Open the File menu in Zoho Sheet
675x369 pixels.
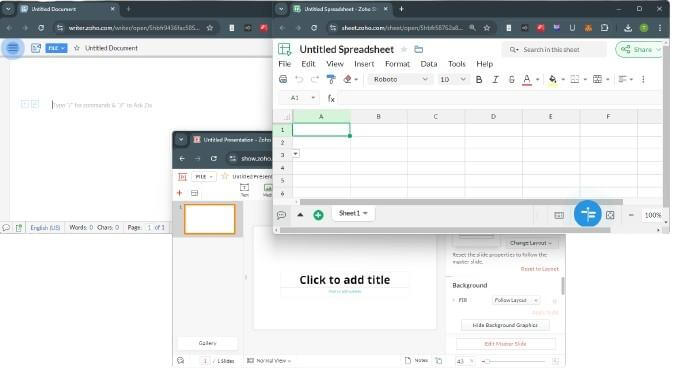285,64
